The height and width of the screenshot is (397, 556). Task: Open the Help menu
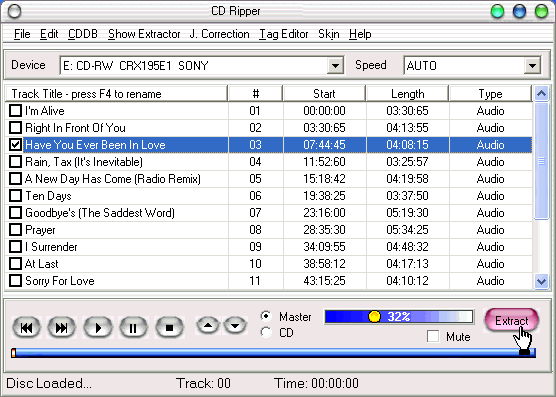pos(360,34)
